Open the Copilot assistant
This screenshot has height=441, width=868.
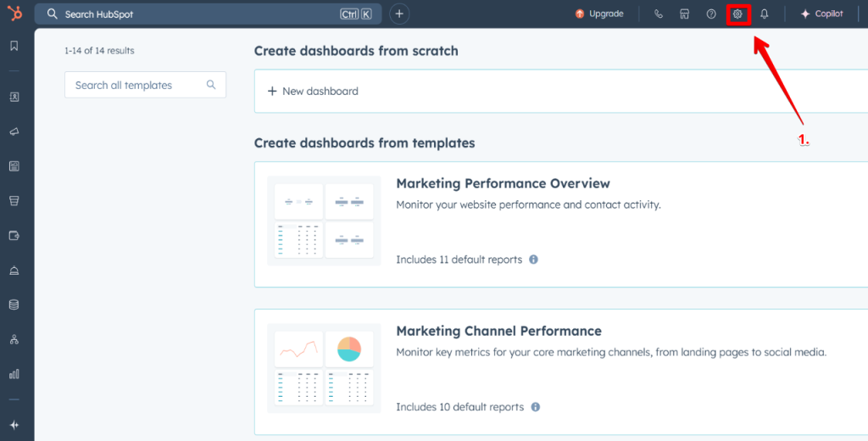click(821, 14)
